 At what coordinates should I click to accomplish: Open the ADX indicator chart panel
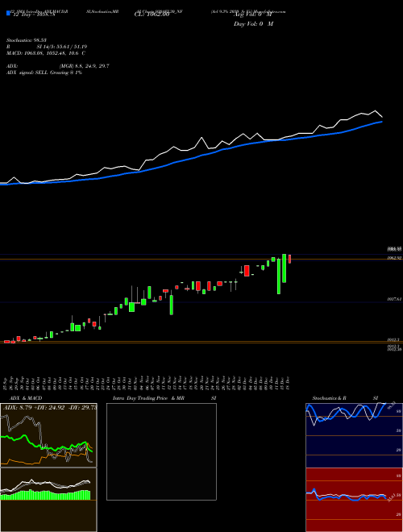(x=48, y=435)
